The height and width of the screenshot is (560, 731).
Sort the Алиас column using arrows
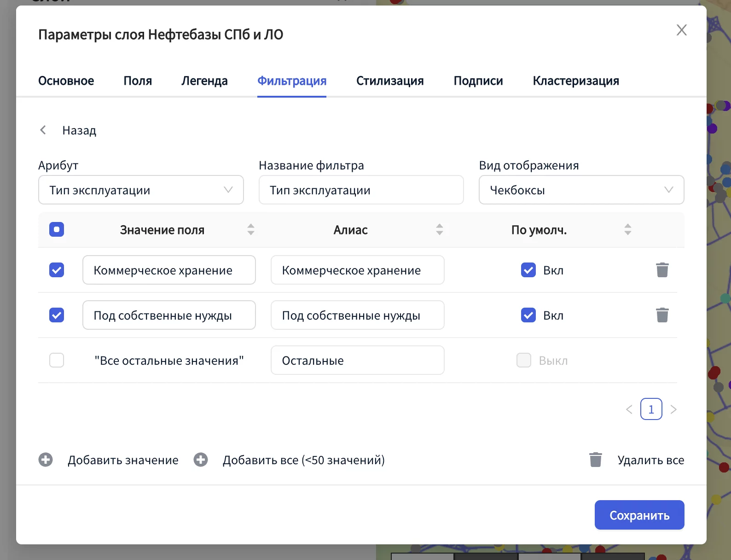pos(440,229)
